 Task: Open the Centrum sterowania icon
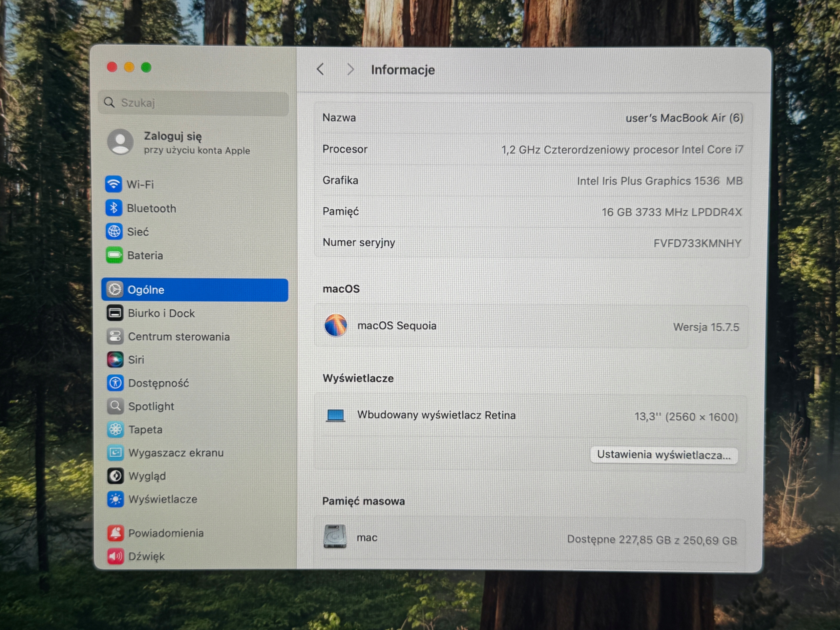(x=115, y=336)
